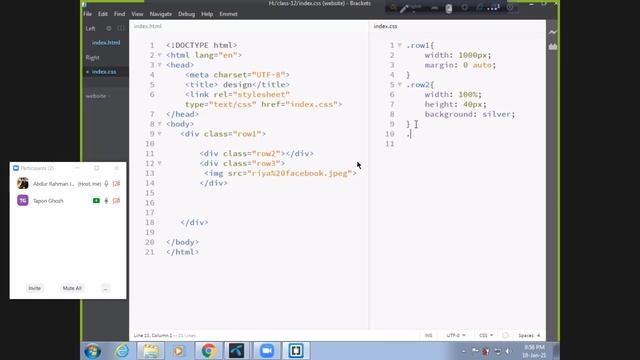Click Abdur Rahman's video camera icon
Image resolution: width=640 pixels, height=360 pixels.
pos(116,184)
